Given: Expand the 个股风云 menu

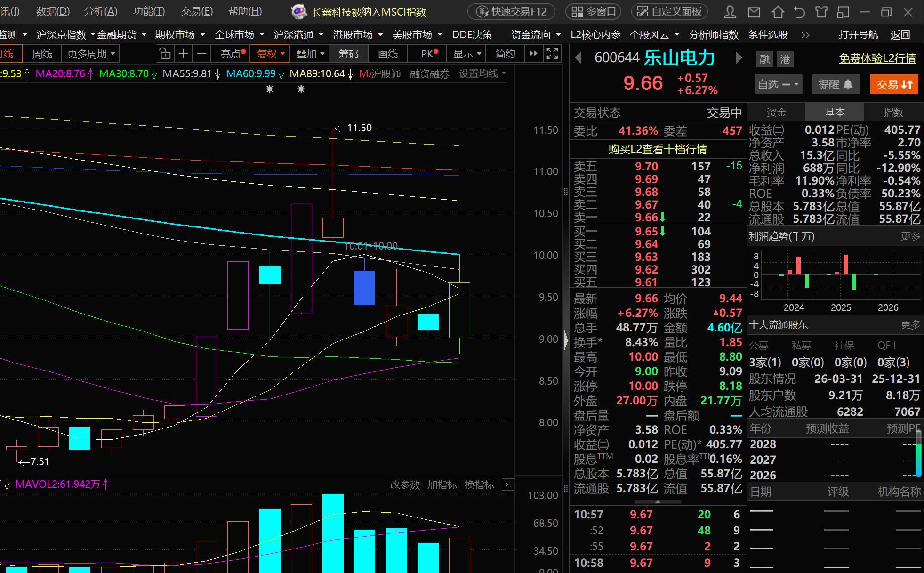Looking at the screenshot, I should point(654,35).
